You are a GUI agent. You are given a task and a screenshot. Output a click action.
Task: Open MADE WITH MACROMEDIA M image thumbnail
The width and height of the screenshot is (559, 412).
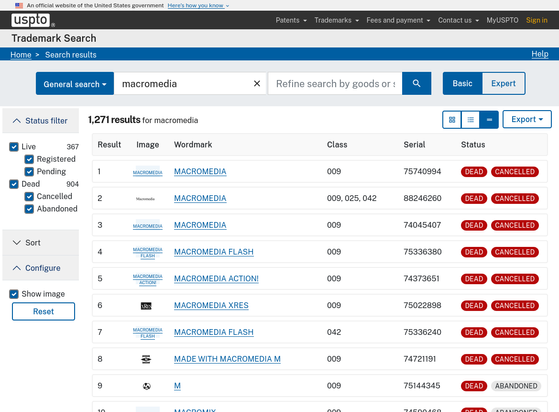pyautogui.click(x=146, y=359)
